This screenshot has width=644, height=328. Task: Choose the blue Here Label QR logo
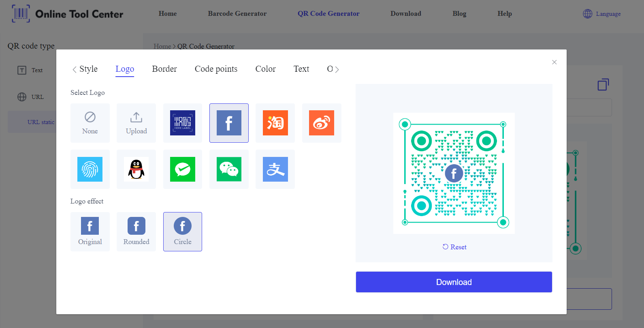coord(183,123)
